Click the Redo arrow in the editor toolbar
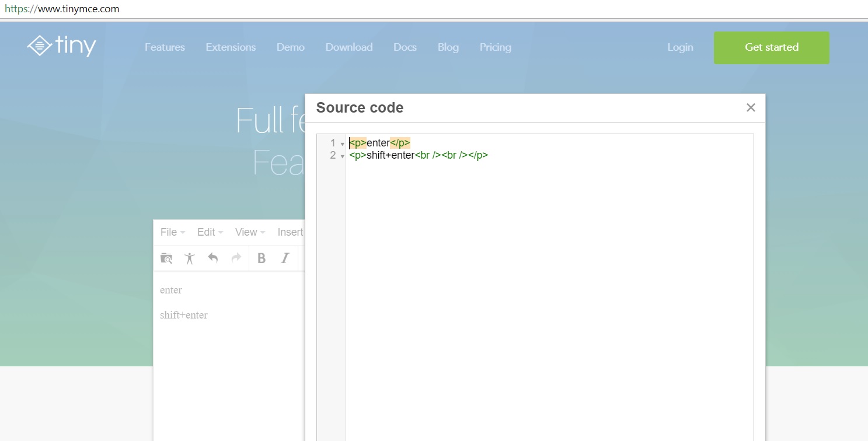The width and height of the screenshot is (868, 441). pos(236,258)
